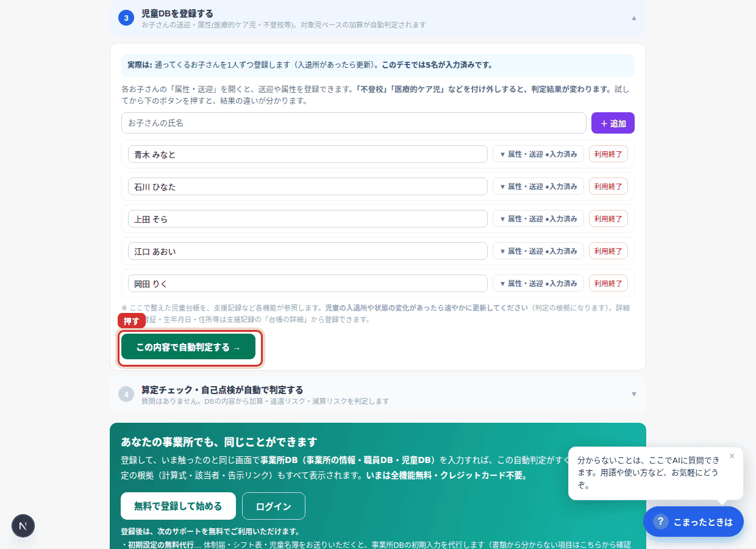The width and height of the screenshot is (756, 549).
Task: Expand 属性・送迎 for 青木 みなと
Action: pos(538,154)
